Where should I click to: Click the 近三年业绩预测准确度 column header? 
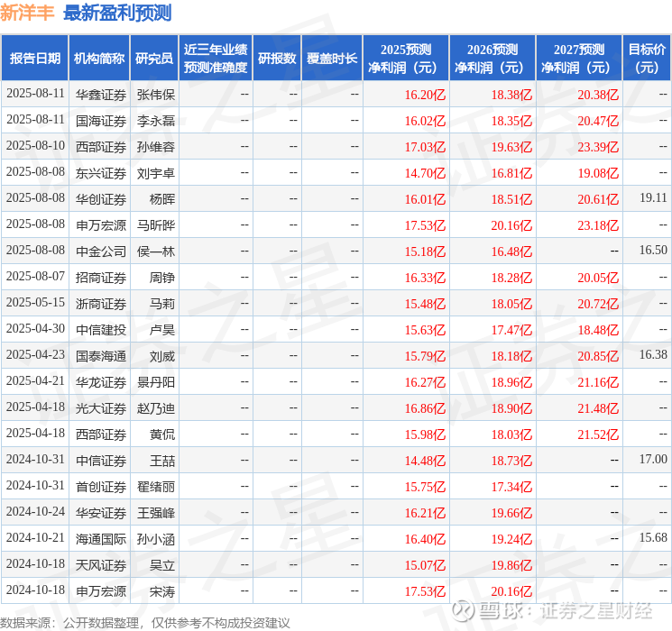(216, 59)
